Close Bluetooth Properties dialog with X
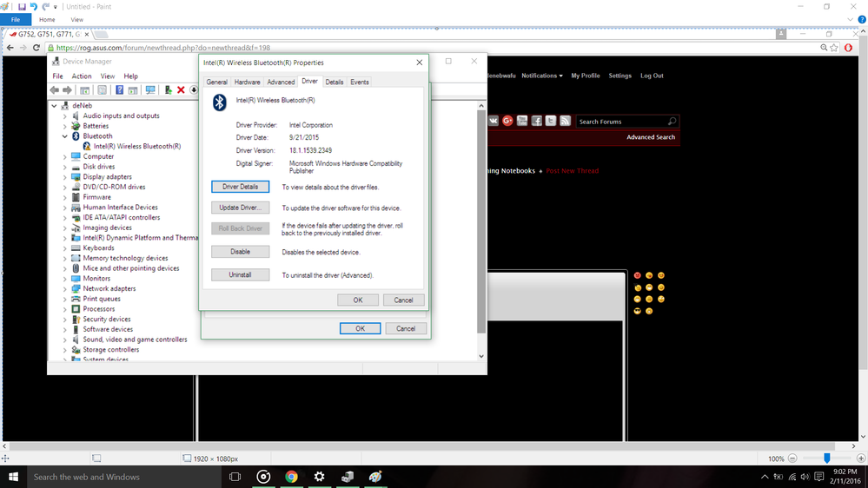The height and width of the screenshot is (488, 868). 419,63
